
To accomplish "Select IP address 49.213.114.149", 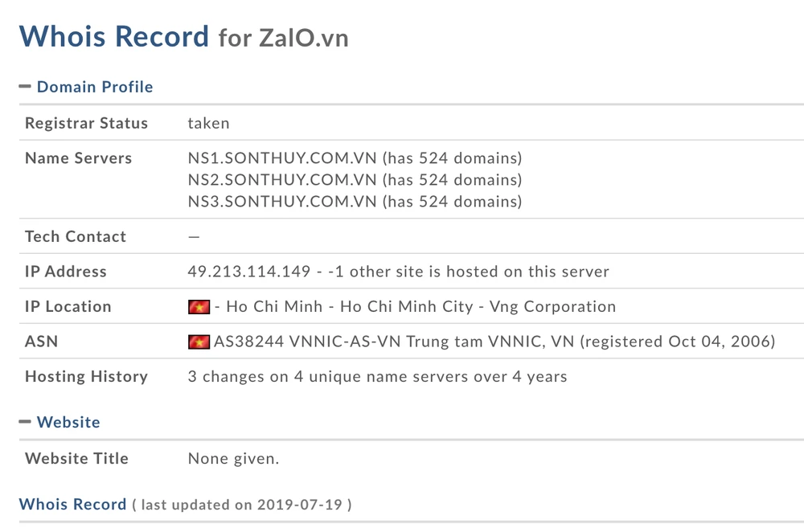I will tap(249, 272).
